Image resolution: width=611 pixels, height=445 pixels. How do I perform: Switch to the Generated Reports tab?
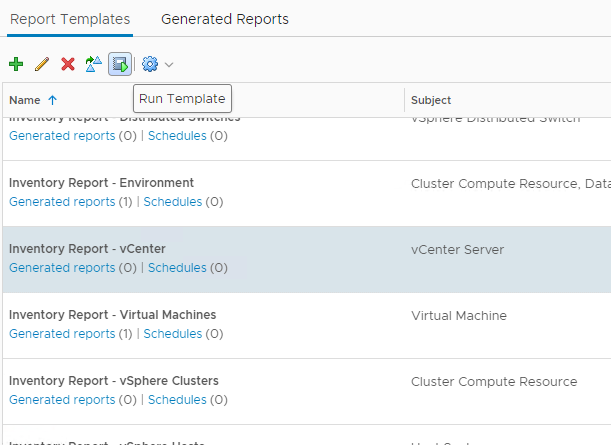point(224,19)
